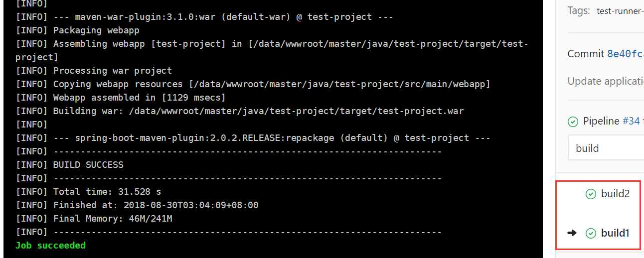Click the Total time 31.528 s line
Image resolution: width=644 pixels, height=258 pixels.
[x=88, y=191]
